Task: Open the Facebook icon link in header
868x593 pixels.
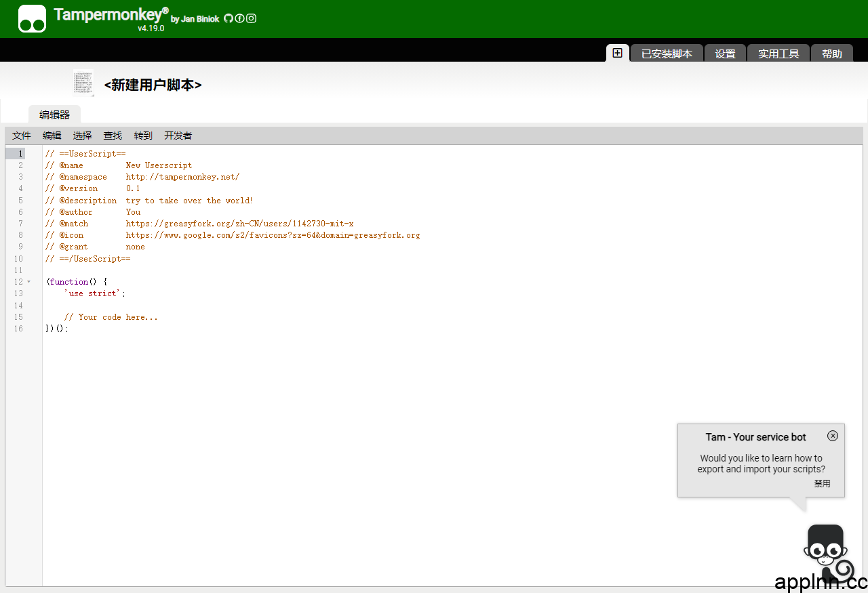Action: (x=239, y=18)
